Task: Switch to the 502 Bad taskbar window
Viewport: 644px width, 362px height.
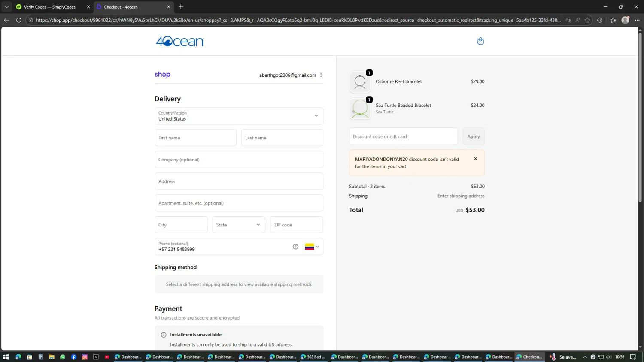Action: [x=313, y=357]
